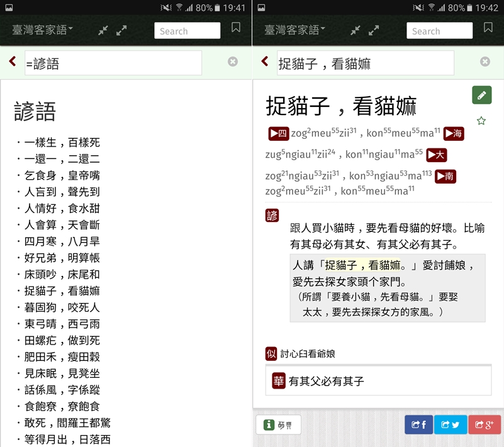The width and height of the screenshot is (504, 447).
Task: Play the 四縣 pronunciation audio
Action: pyautogui.click(x=277, y=133)
